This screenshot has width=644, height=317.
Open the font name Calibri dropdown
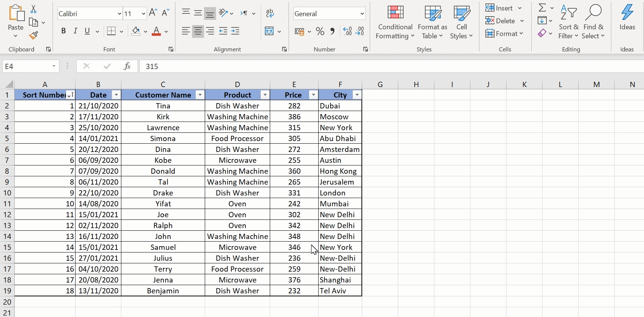tap(119, 14)
